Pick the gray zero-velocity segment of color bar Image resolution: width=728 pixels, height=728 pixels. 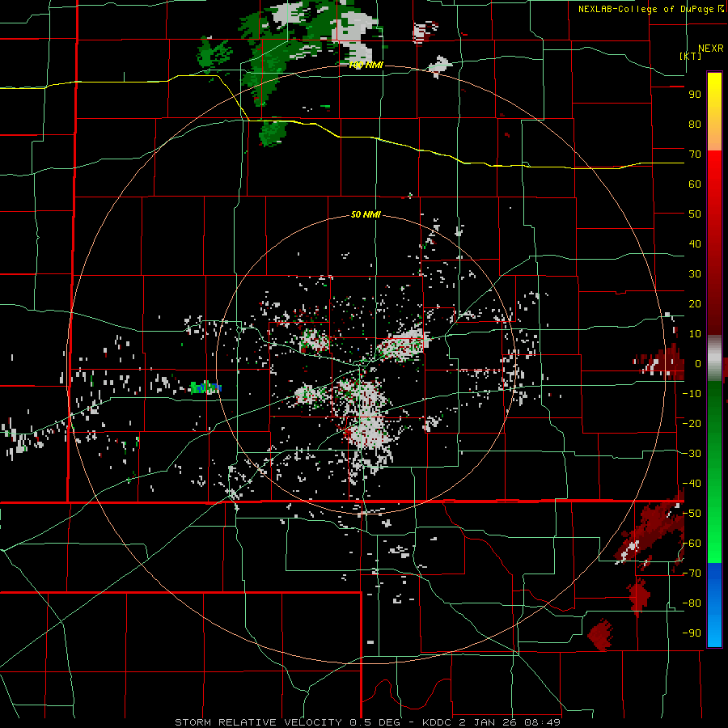(x=714, y=358)
